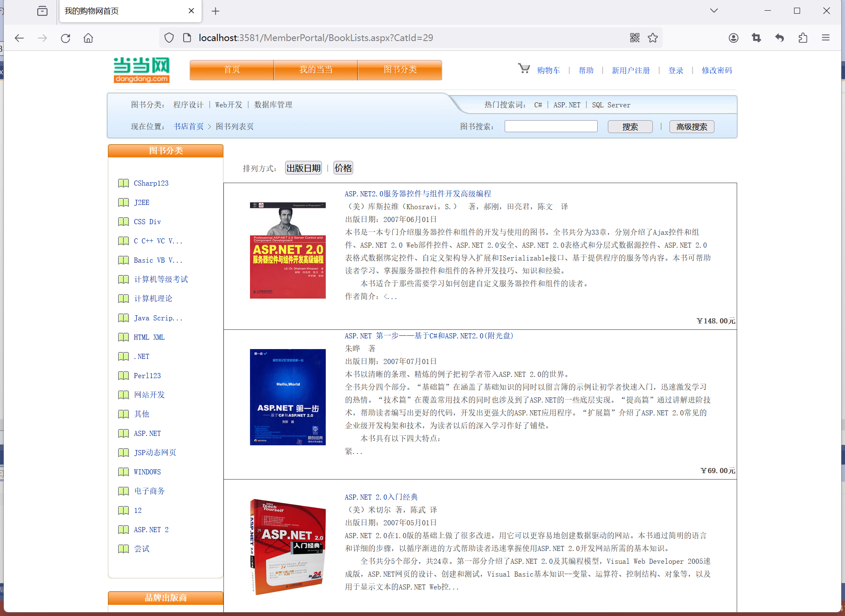Image resolution: width=845 pixels, height=616 pixels.
Task: Click the book icon beside J2EE
Action: [x=123, y=202]
